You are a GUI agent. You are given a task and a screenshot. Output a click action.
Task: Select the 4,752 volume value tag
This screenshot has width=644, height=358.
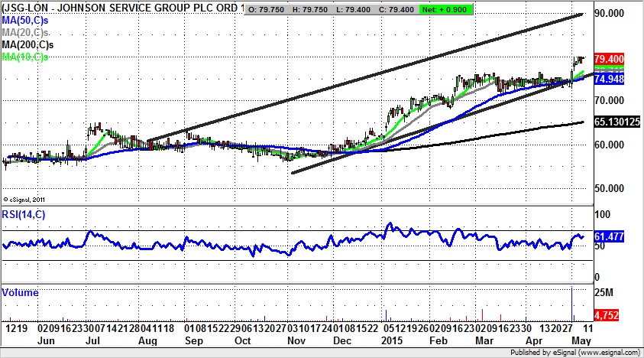609,313
